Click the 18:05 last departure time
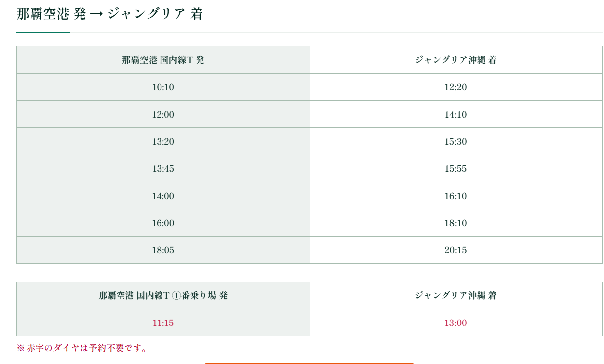The height and width of the screenshot is (364, 604). point(163,250)
